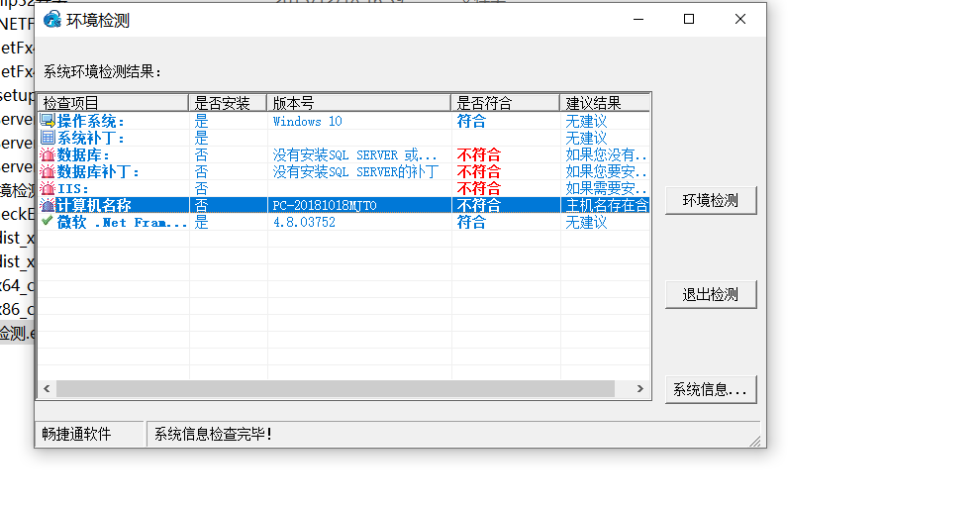980x507 pixels.
Task: Click the PC-20181018MJTO cell
Action: (x=325, y=206)
